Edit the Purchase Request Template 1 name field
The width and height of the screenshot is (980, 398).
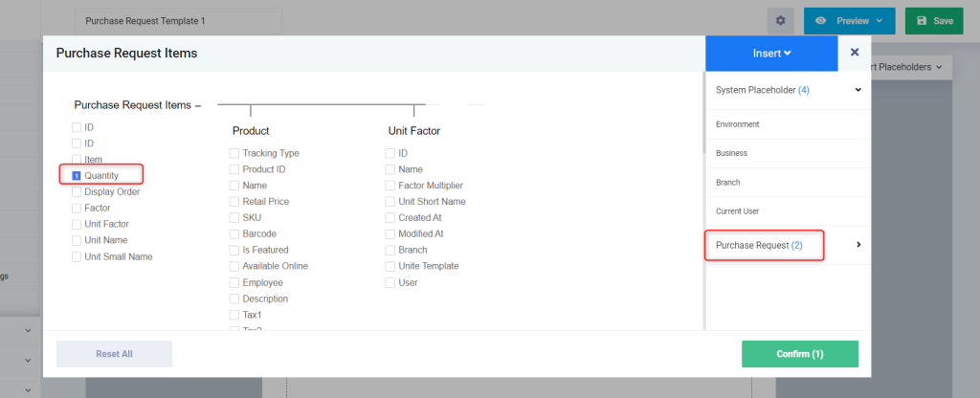pos(178,21)
